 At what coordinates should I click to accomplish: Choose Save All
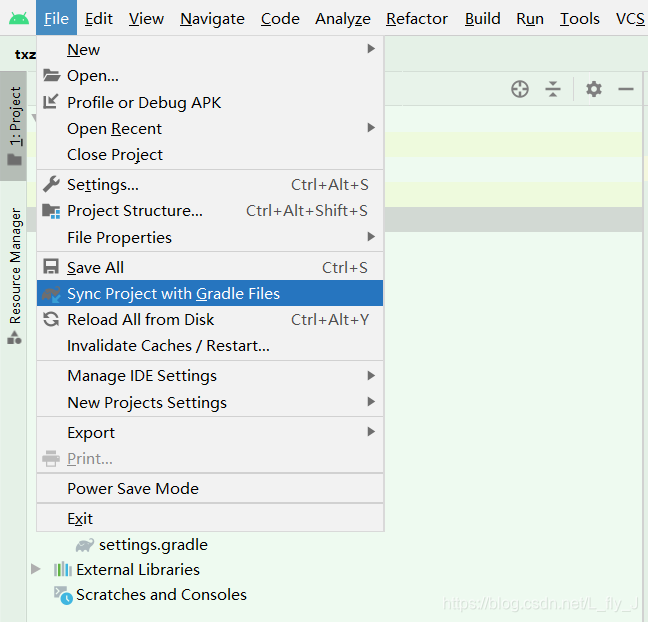[x=210, y=267]
